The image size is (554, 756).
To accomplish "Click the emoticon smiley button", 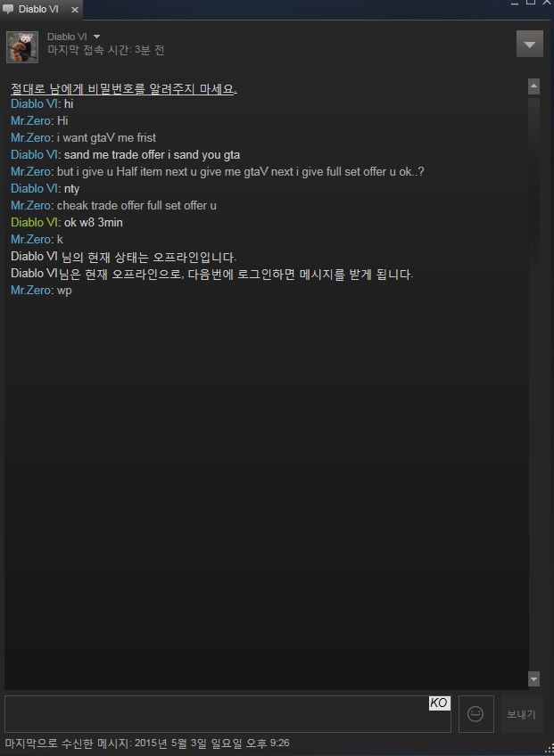I will click(x=475, y=714).
